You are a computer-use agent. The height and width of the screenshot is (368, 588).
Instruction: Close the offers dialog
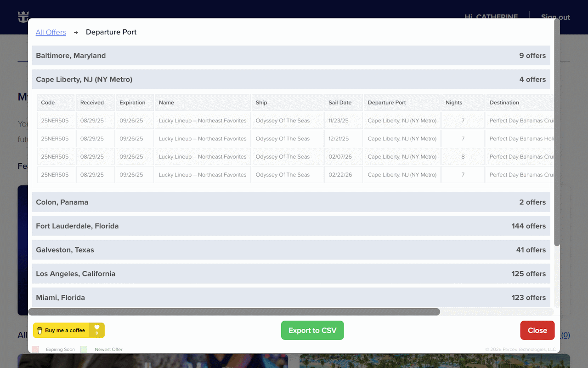coord(537,330)
